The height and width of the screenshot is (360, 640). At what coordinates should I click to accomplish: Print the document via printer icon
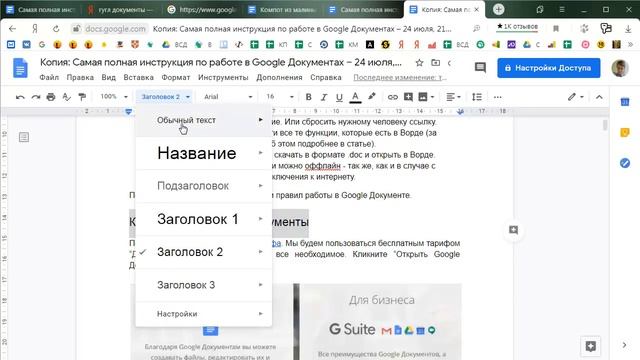click(51, 97)
